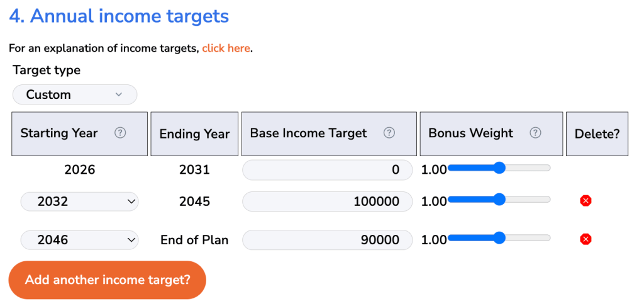Screen dimensions: 644x306
Task: Click the bonus weight slider for 2032 row
Action: point(499,200)
